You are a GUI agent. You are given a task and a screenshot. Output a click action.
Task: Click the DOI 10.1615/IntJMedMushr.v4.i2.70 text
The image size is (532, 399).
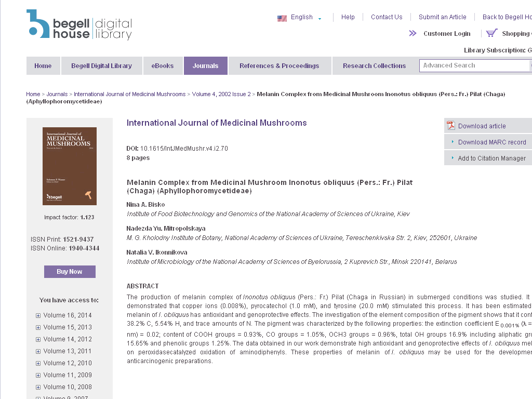pos(177,149)
